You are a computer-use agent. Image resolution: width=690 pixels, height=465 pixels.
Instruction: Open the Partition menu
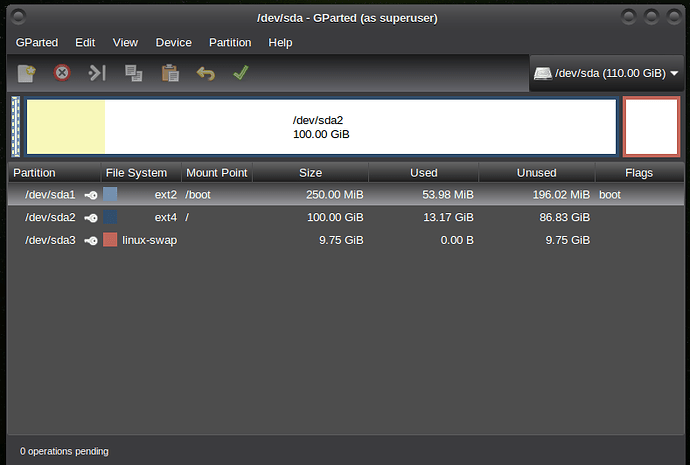(230, 43)
